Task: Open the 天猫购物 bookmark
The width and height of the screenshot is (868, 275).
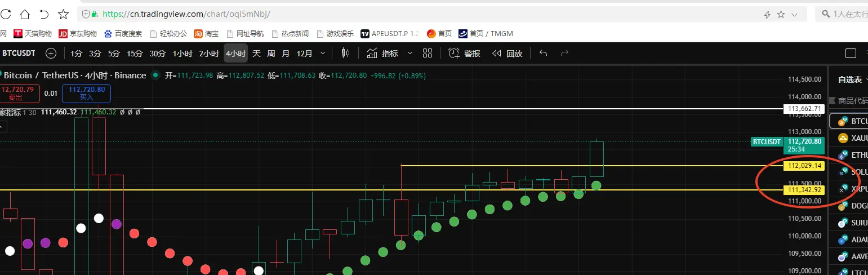Action: 33,34
